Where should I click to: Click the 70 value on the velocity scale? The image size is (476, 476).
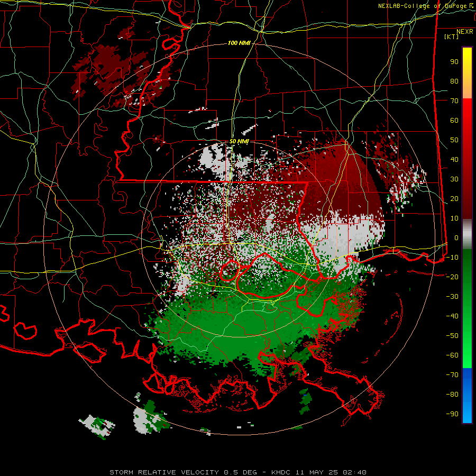454,101
